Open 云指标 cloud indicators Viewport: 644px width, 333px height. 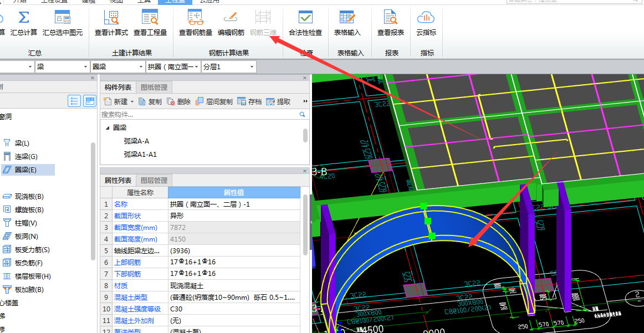426,24
